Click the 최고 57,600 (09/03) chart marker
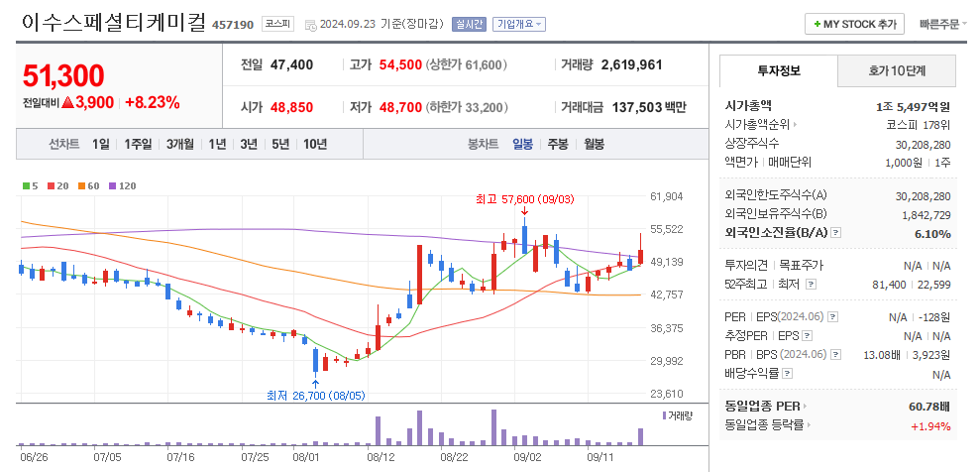 tap(524, 199)
